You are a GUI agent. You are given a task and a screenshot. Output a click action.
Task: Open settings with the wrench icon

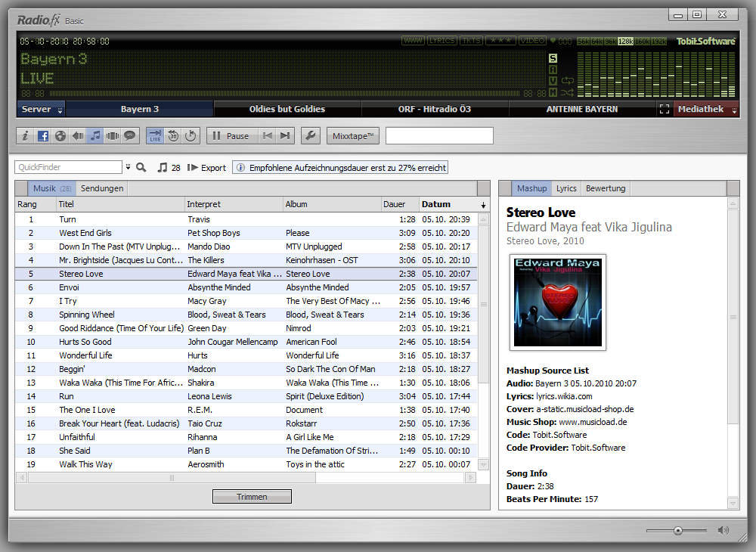pyautogui.click(x=310, y=136)
